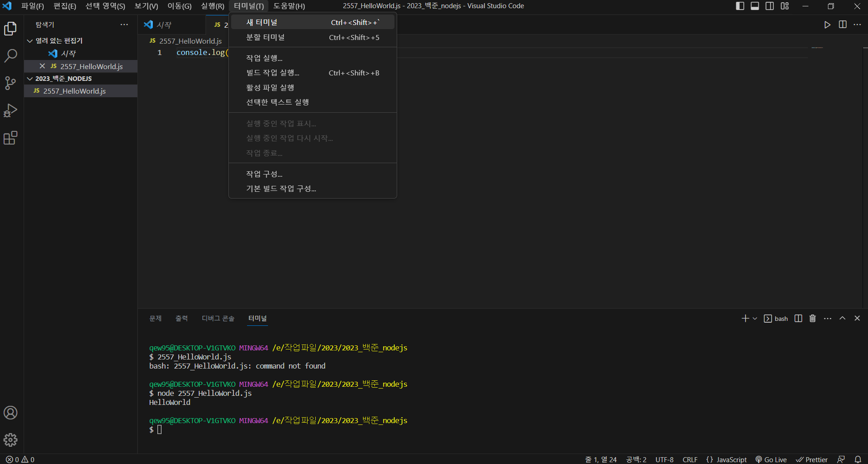This screenshot has width=868, height=464.
Task: Open the Manage gear icon
Action: [x=10, y=440]
